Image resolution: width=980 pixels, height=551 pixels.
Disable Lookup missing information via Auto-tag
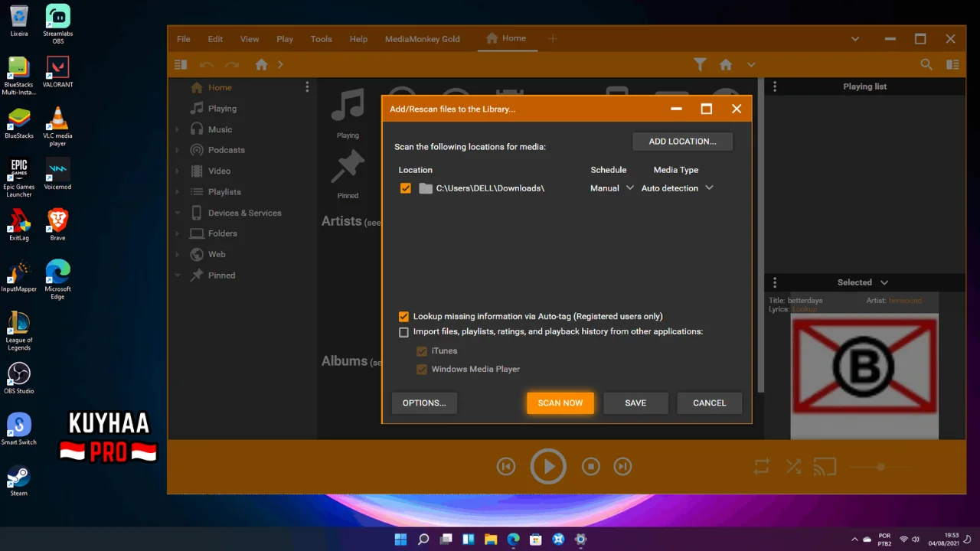(x=403, y=316)
